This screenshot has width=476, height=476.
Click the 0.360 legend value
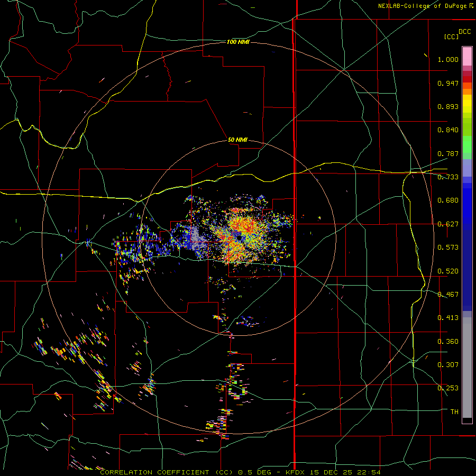coord(448,342)
